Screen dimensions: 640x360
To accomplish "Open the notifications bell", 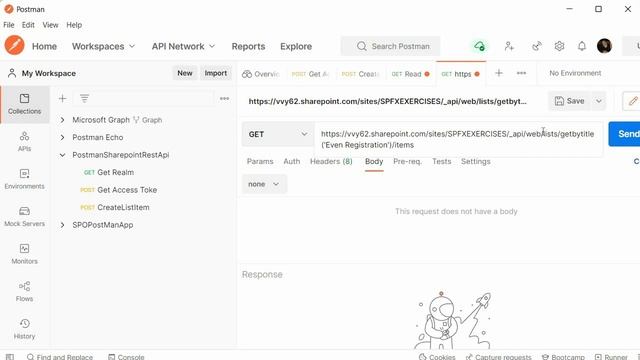I will point(582,46).
